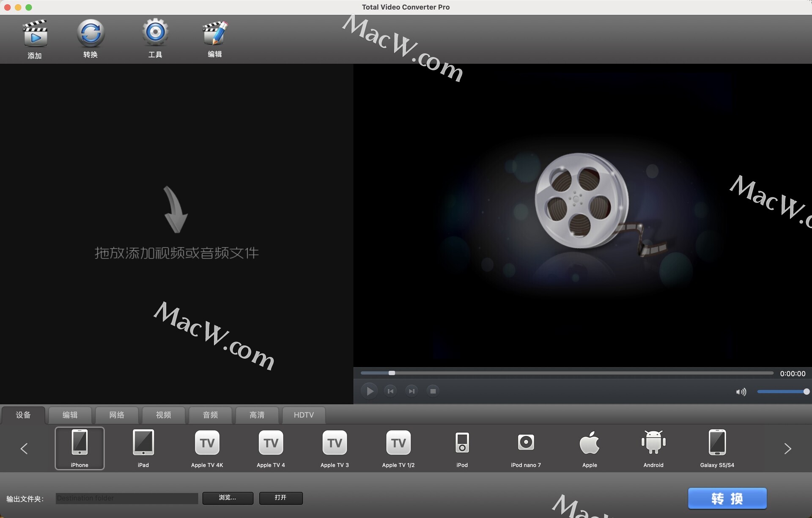Skip to next frame in player

411,391
